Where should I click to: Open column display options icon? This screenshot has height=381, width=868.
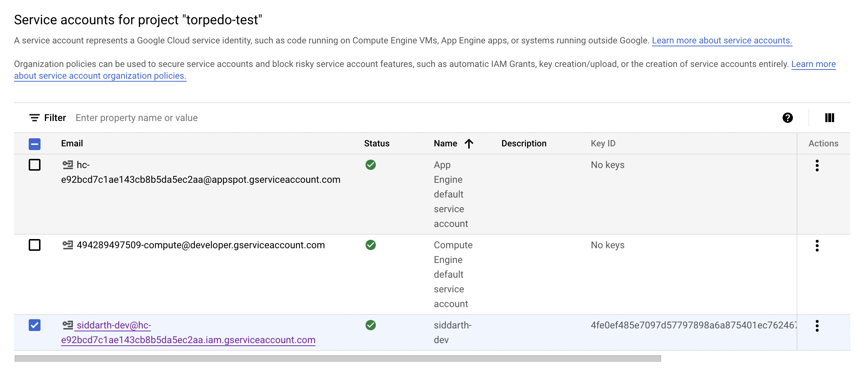point(829,118)
